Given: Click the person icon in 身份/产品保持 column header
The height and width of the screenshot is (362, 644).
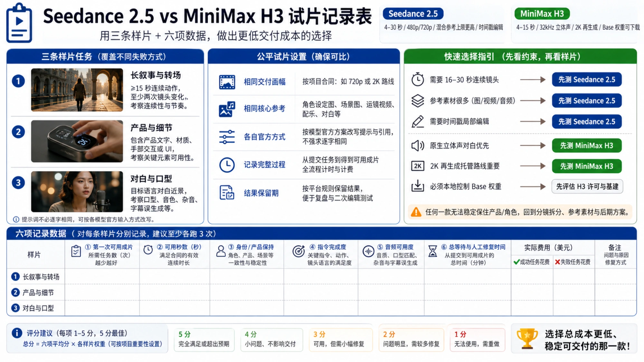Looking at the screenshot, I should tap(221, 251).
